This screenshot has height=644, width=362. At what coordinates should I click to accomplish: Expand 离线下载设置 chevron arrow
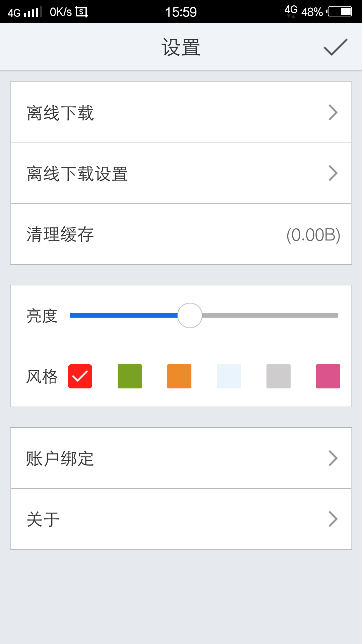pyautogui.click(x=333, y=173)
